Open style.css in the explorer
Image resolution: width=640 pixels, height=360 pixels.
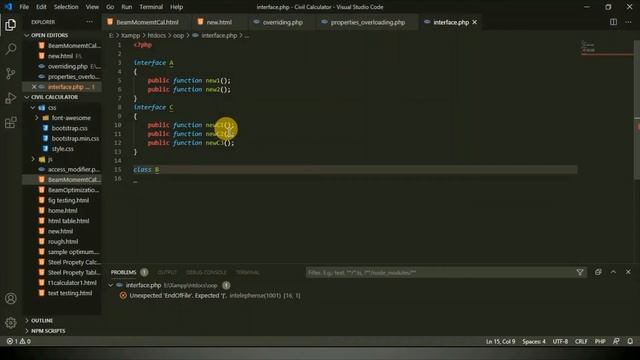pos(62,149)
